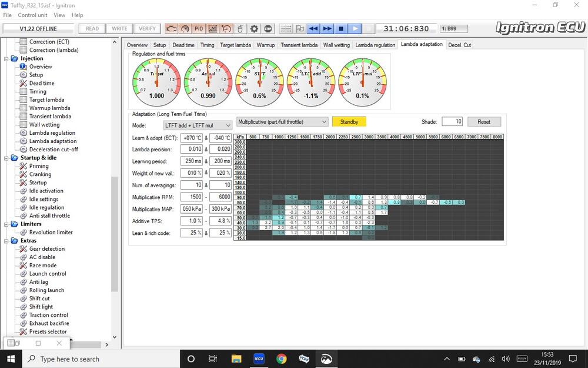Click the Shade value input field

pos(452,122)
